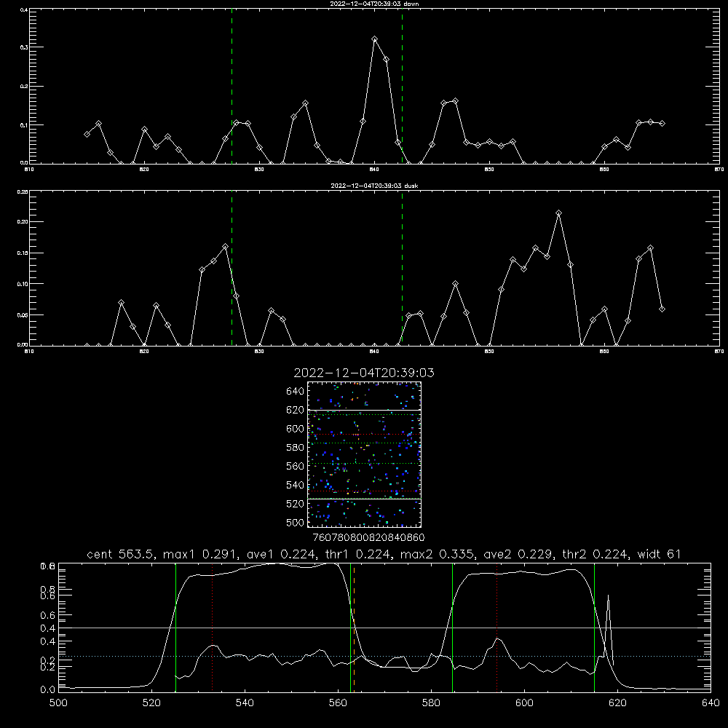Click the 520 label on center image y-axis
728x728 pixels.
click(x=296, y=504)
